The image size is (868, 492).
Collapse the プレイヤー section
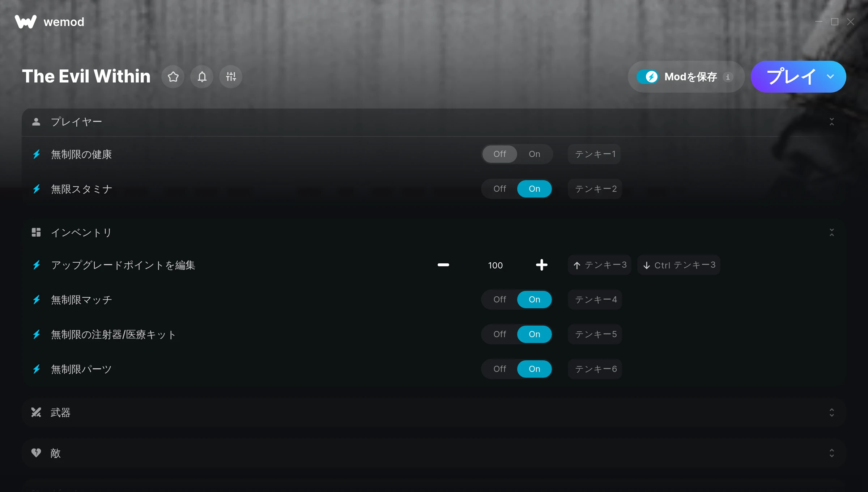click(x=832, y=122)
